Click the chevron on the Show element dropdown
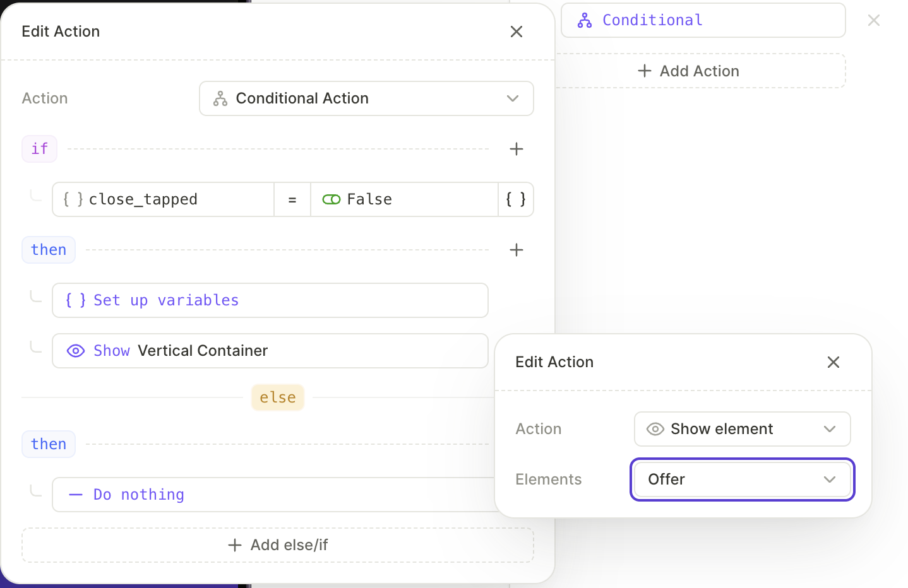The width and height of the screenshot is (908, 588). click(830, 429)
